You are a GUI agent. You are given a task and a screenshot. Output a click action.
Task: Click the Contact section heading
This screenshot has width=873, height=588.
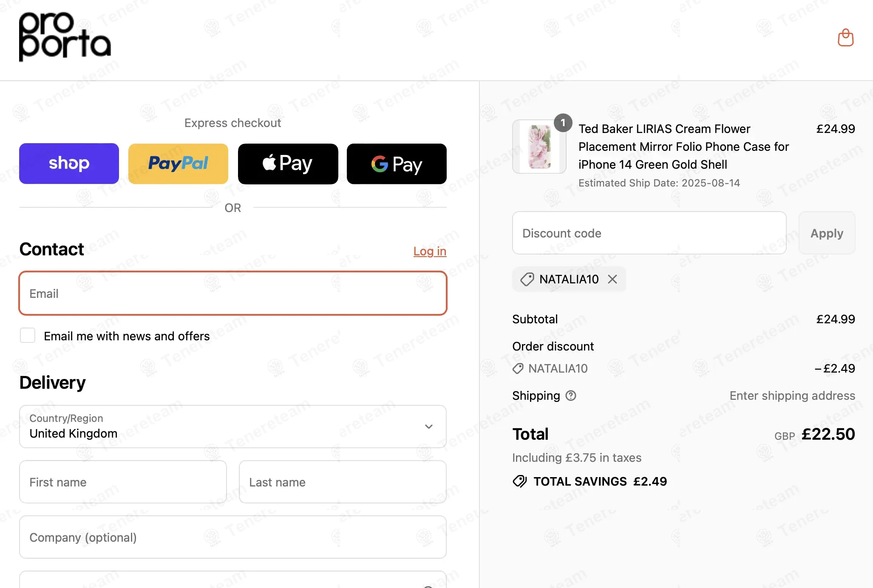[51, 249]
